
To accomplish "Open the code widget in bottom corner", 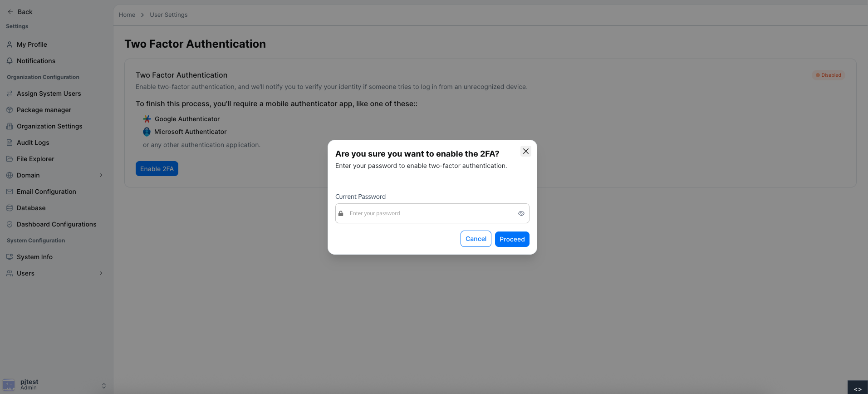I will 858,388.
